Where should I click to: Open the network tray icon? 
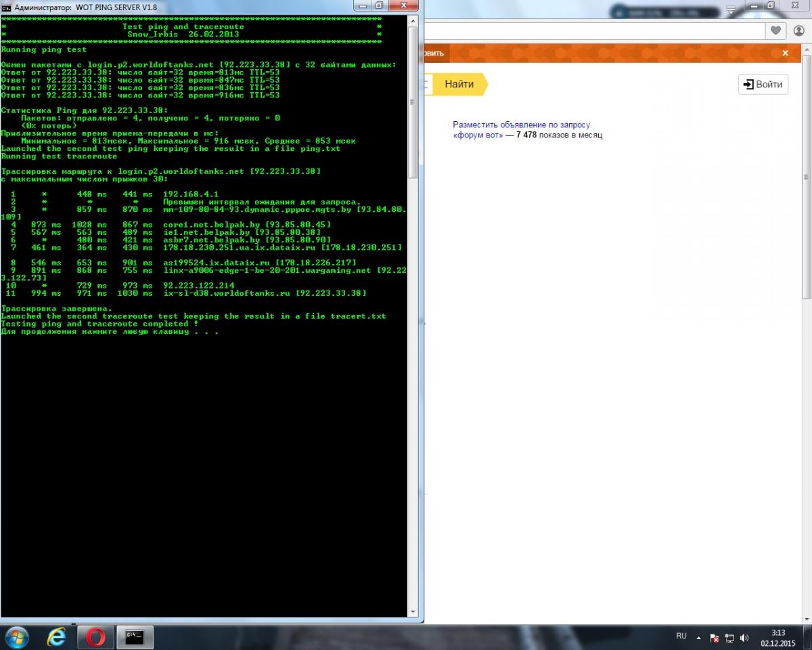tap(729, 637)
